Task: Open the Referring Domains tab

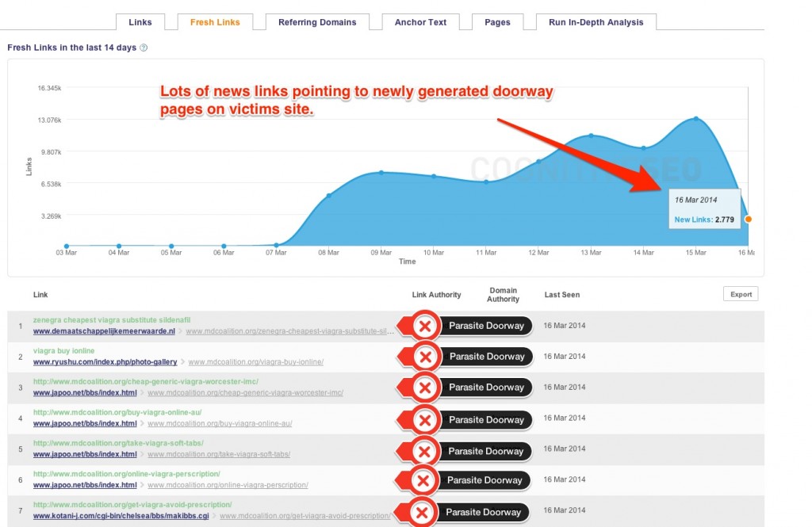Action: [x=317, y=22]
